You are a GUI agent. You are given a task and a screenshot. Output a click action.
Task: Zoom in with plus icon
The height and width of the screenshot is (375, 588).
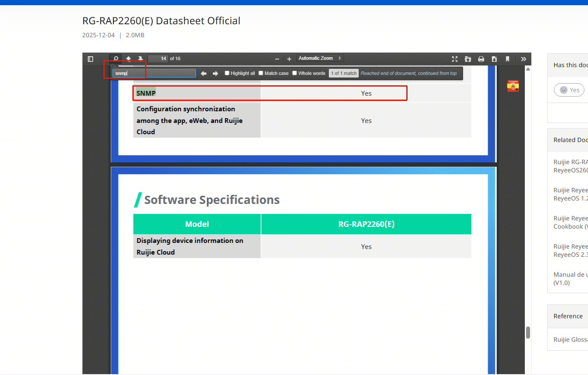289,59
